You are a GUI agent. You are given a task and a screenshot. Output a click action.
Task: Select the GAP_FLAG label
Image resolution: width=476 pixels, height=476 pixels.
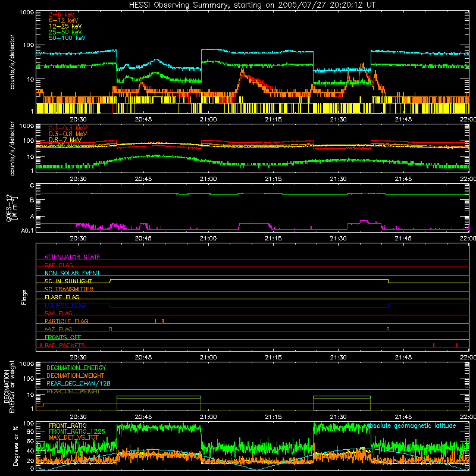click(58, 265)
